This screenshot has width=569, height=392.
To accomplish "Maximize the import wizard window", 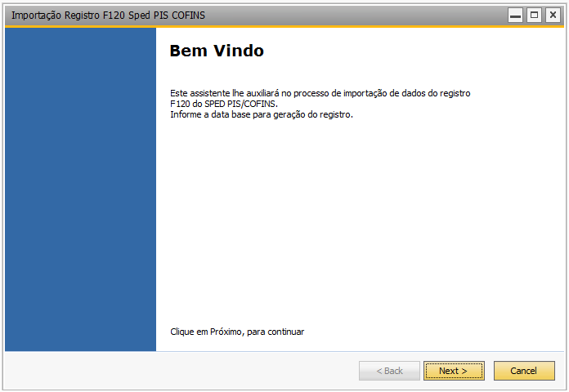I will tap(534, 16).
